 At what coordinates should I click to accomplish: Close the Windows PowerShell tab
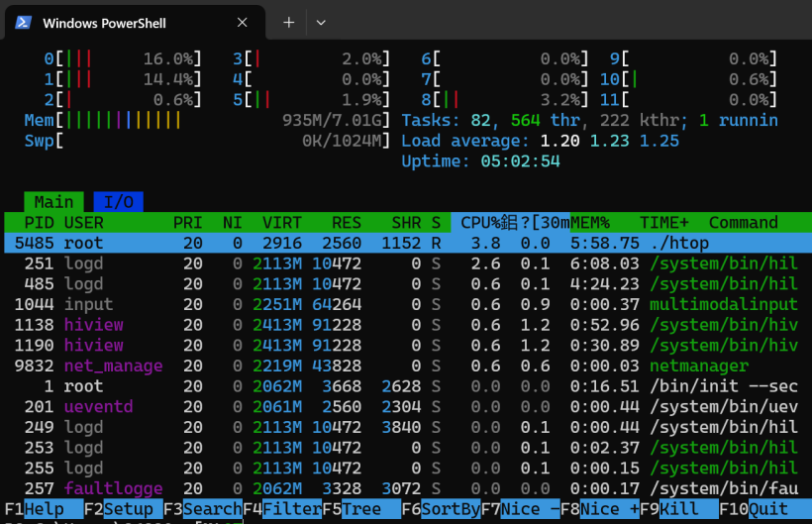click(242, 23)
